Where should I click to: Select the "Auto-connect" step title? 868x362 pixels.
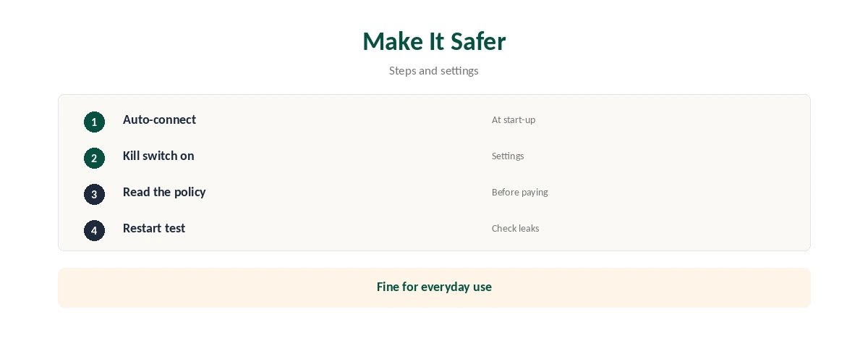point(159,119)
